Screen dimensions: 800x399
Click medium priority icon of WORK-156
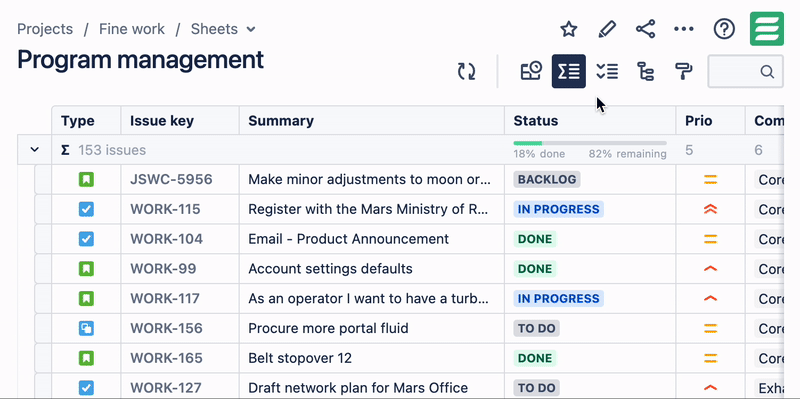pos(711,328)
